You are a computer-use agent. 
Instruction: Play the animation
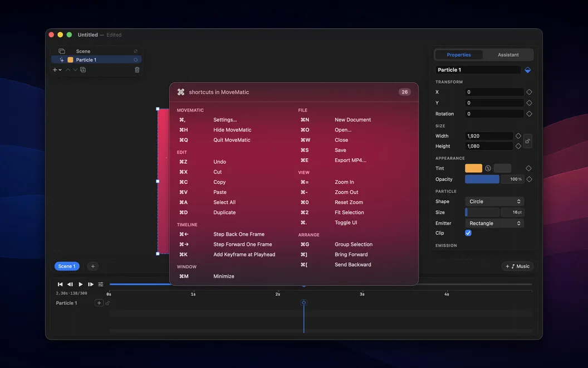point(80,284)
